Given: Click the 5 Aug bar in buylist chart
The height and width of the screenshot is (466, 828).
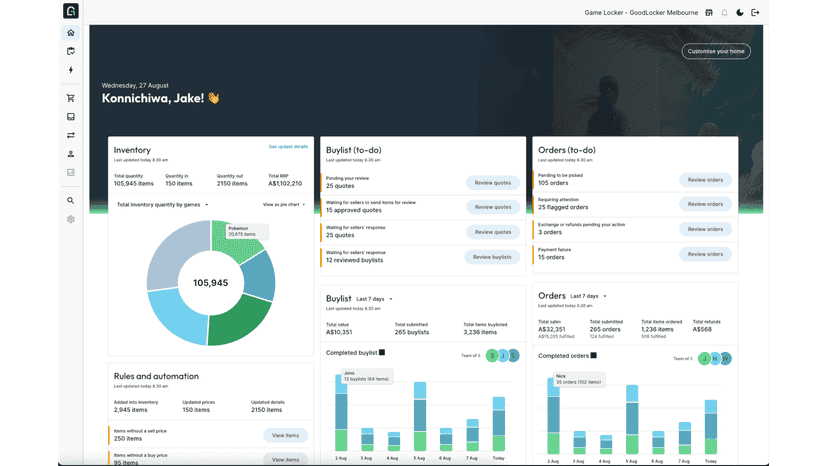Looking at the screenshot, I should [x=420, y=416].
